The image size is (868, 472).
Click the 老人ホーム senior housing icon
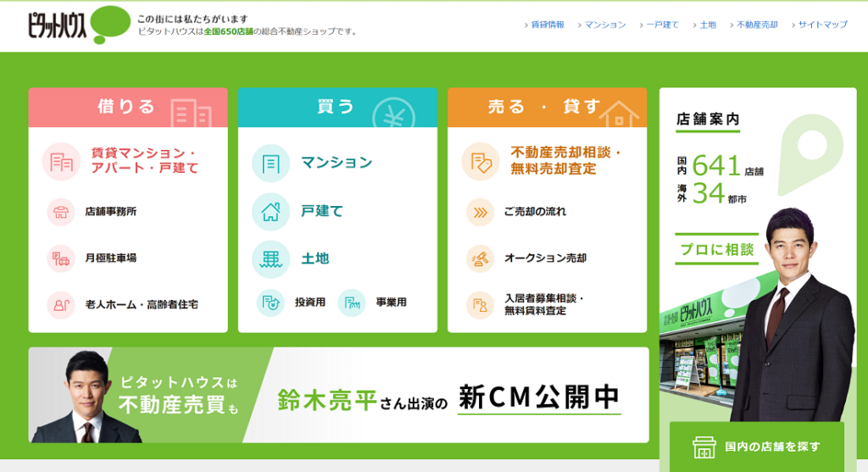61,305
